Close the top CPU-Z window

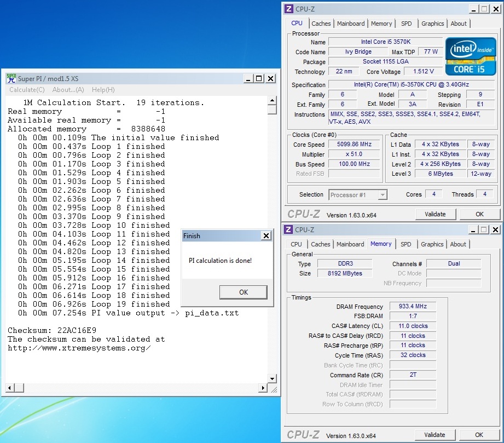(496, 9)
